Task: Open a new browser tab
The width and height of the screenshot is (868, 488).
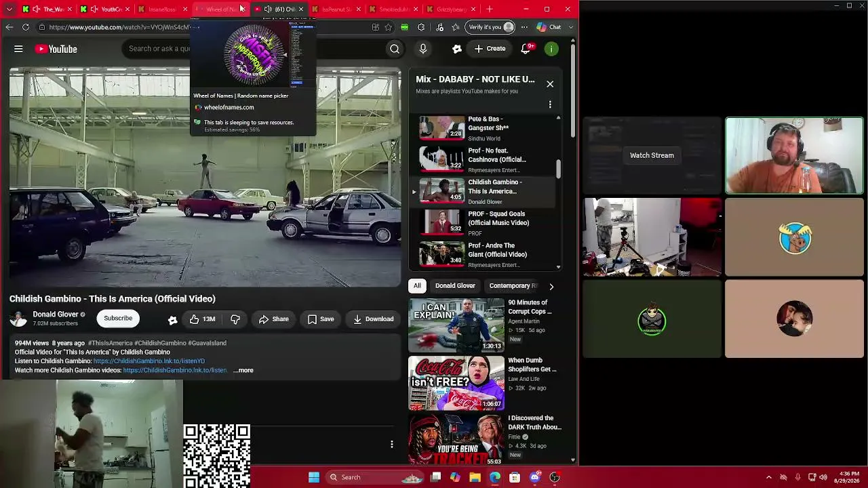Action: (x=490, y=9)
